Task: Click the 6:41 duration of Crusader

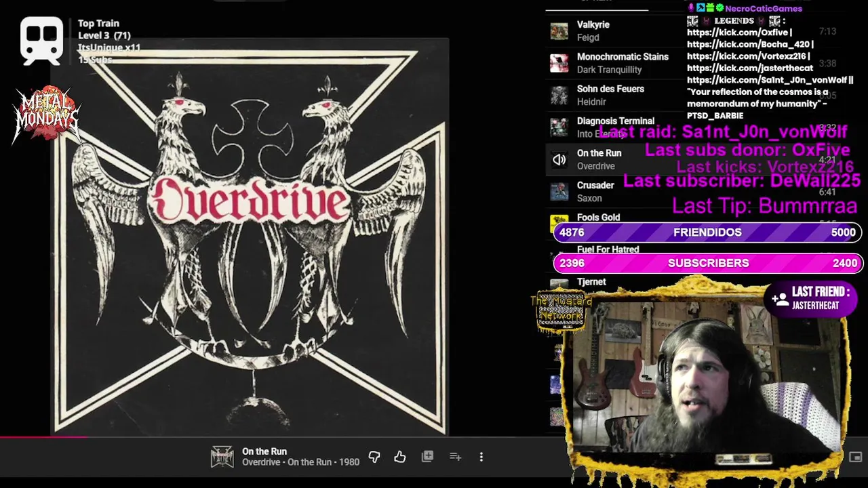Action: pyautogui.click(x=827, y=192)
